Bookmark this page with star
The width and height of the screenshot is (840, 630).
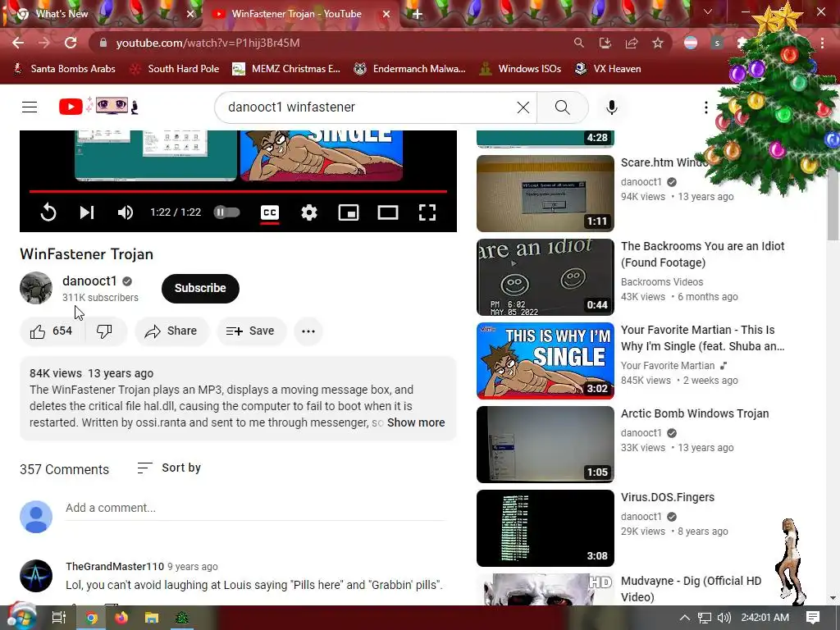[658, 43]
